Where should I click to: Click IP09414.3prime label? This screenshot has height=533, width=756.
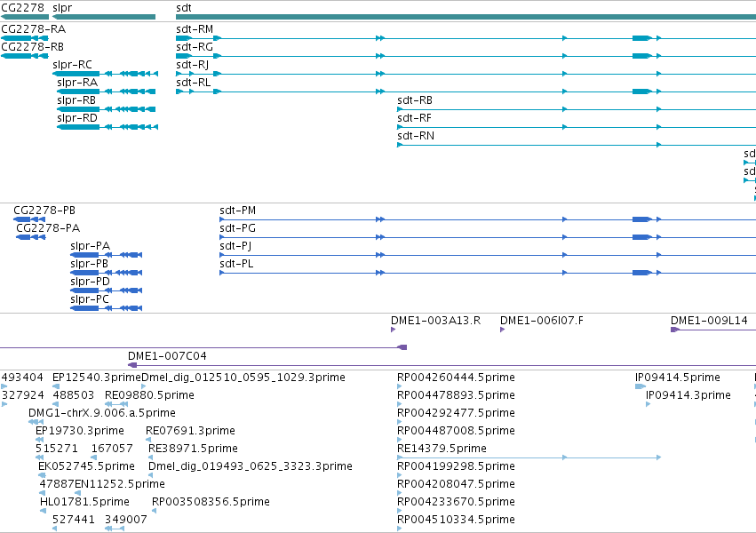pyautogui.click(x=688, y=395)
